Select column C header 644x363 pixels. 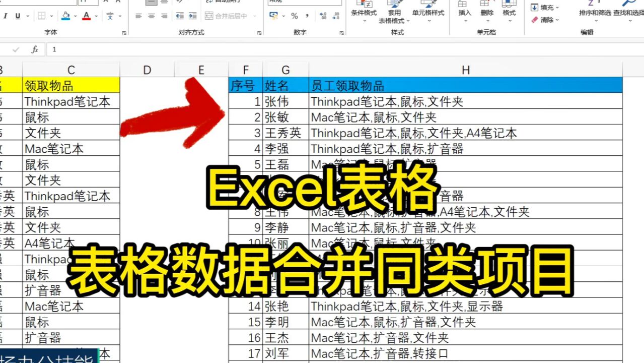71,70
